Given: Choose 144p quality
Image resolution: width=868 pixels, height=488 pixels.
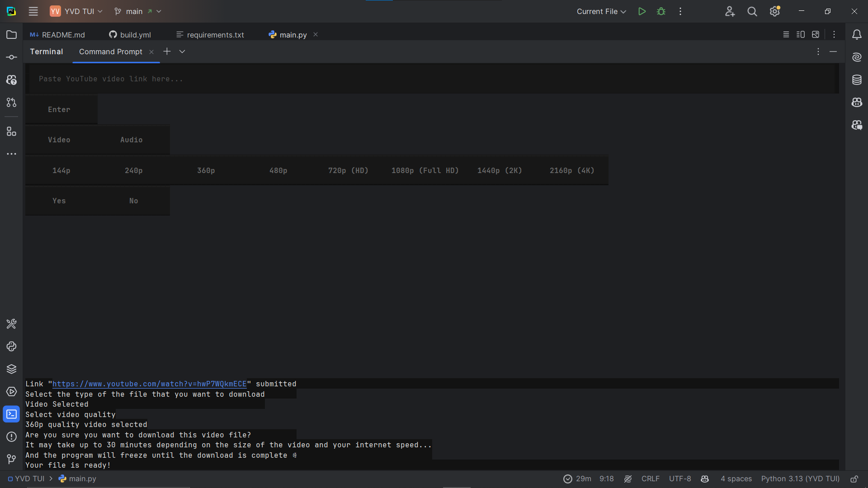Looking at the screenshot, I should point(61,170).
